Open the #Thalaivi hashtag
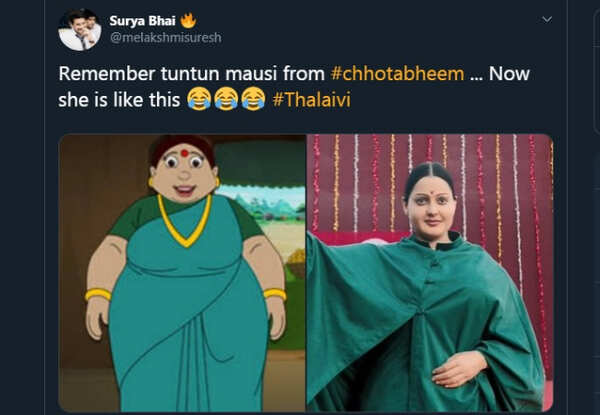 tap(311, 100)
